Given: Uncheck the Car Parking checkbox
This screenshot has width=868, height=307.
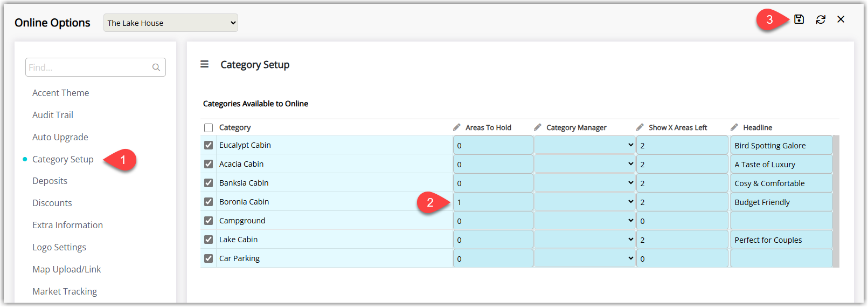Looking at the screenshot, I should click(x=209, y=258).
